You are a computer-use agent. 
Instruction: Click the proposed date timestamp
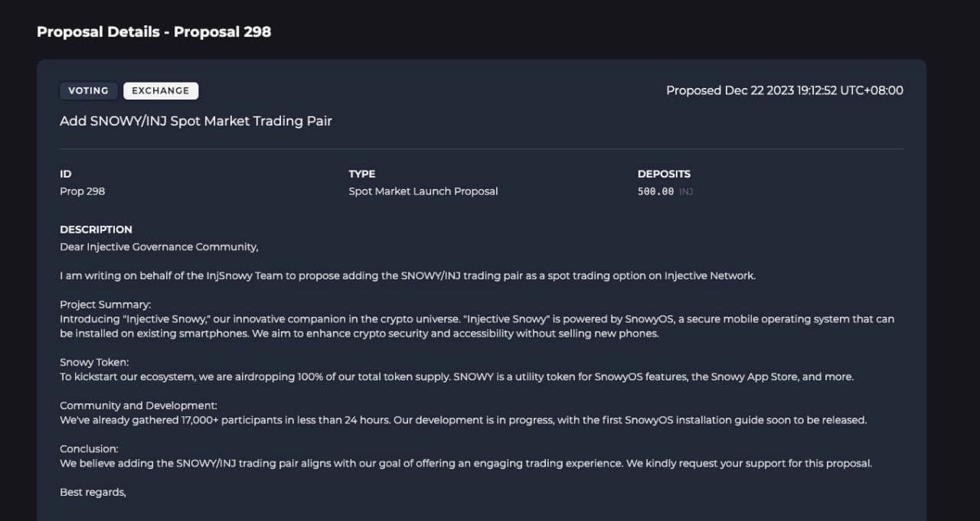[x=785, y=90]
